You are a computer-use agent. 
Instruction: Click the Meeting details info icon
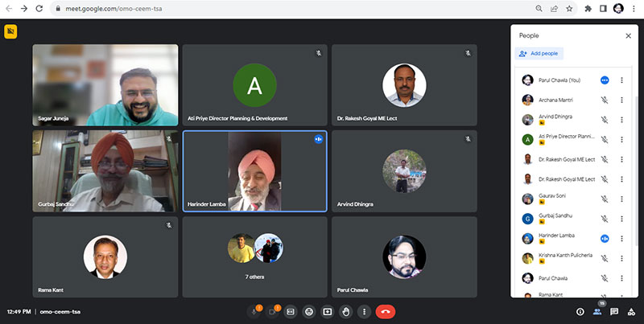click(580, 311)
